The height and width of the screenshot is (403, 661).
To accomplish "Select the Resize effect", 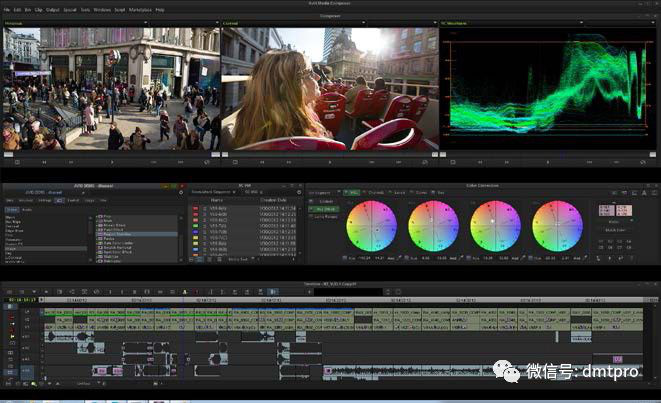I will (x=109, y=239).
